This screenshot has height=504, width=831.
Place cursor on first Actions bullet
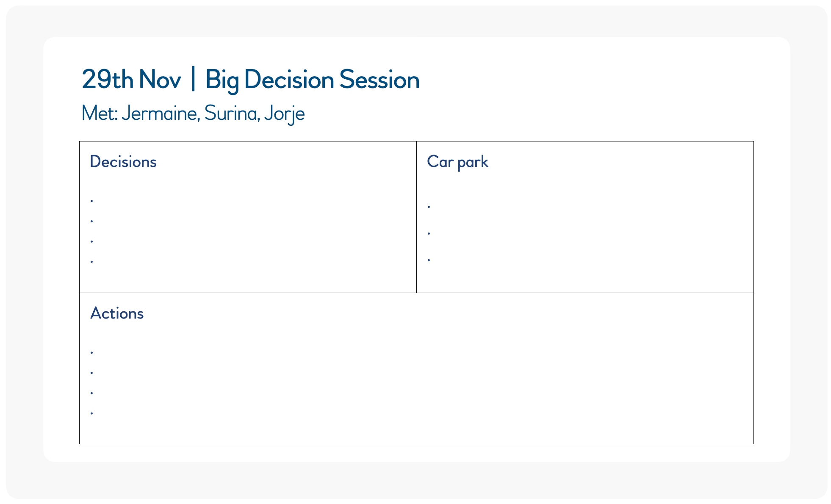[92, 352]
